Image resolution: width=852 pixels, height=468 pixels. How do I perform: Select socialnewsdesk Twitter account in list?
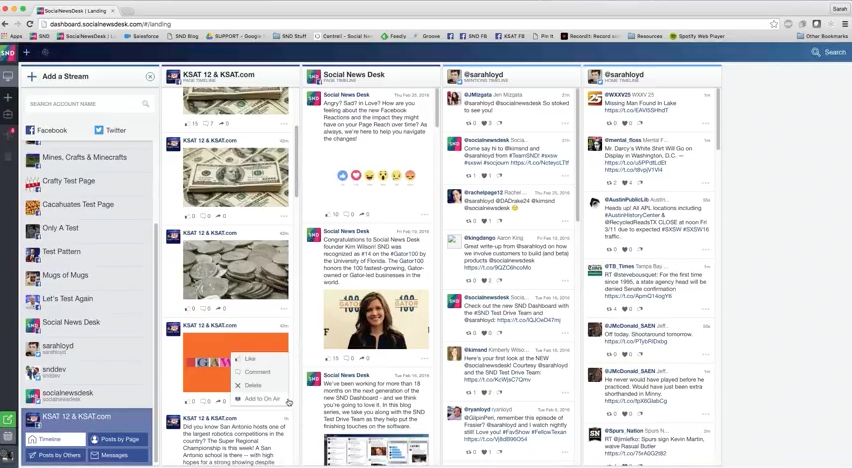pyautogui.click(x=89, y=395)
